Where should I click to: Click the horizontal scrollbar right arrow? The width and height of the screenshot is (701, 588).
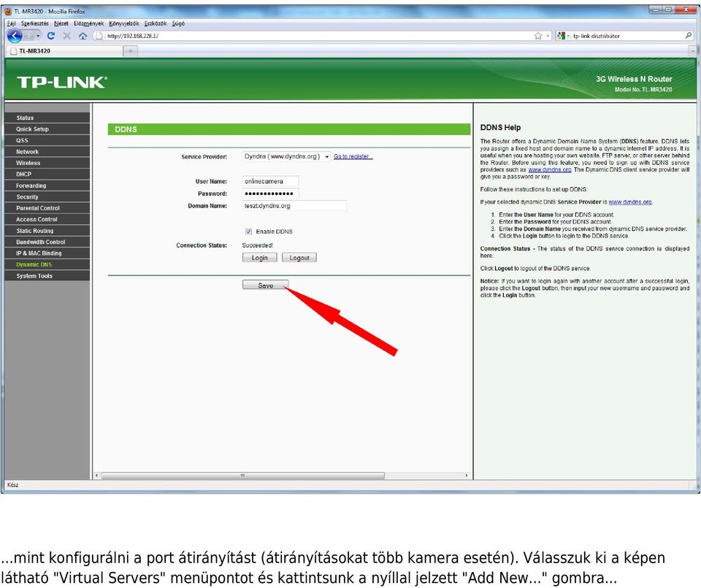coord(467,476)
